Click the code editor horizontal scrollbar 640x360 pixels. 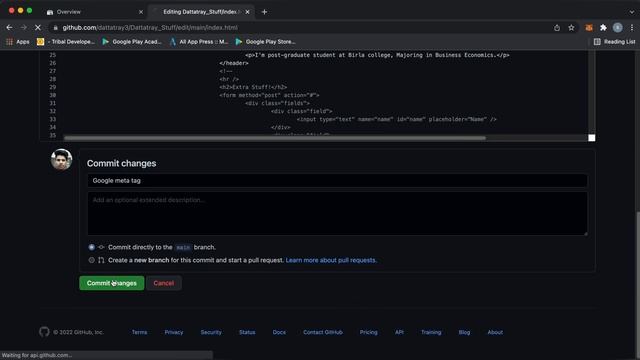(x=275, y=138)
